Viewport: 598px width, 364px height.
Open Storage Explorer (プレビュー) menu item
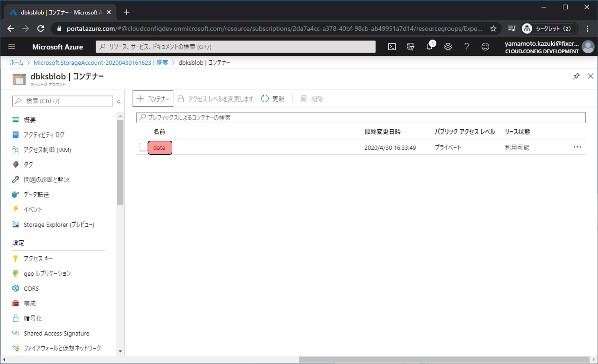coord(59,225)
